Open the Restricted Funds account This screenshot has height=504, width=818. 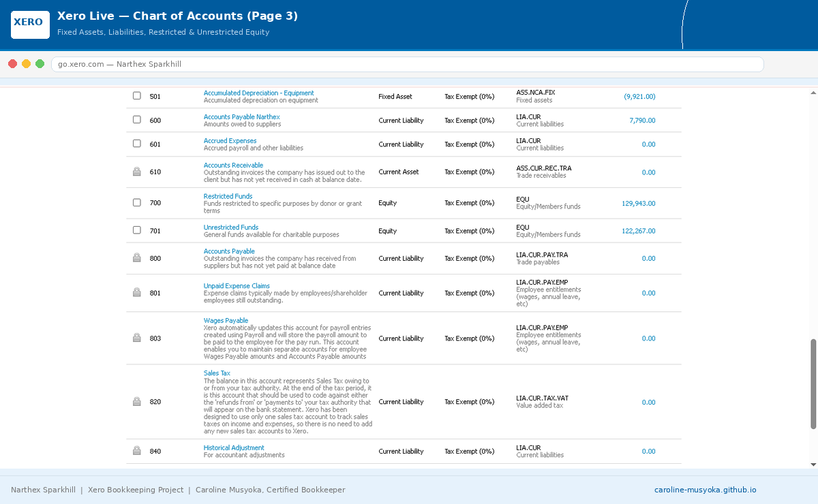(x=228, y=196)
